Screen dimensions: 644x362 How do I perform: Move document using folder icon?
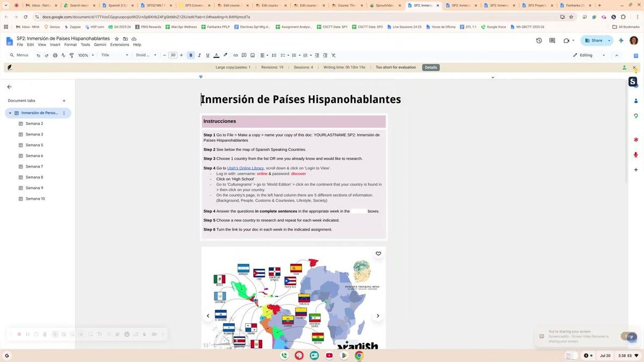125,39
